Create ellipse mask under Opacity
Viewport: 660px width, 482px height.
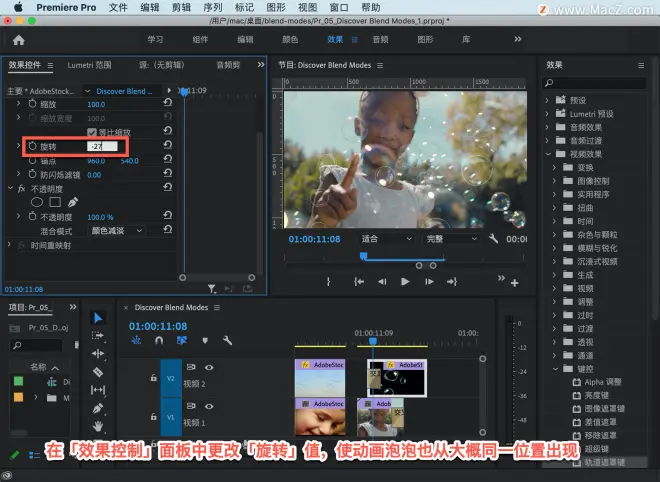(x=37, y=202)
